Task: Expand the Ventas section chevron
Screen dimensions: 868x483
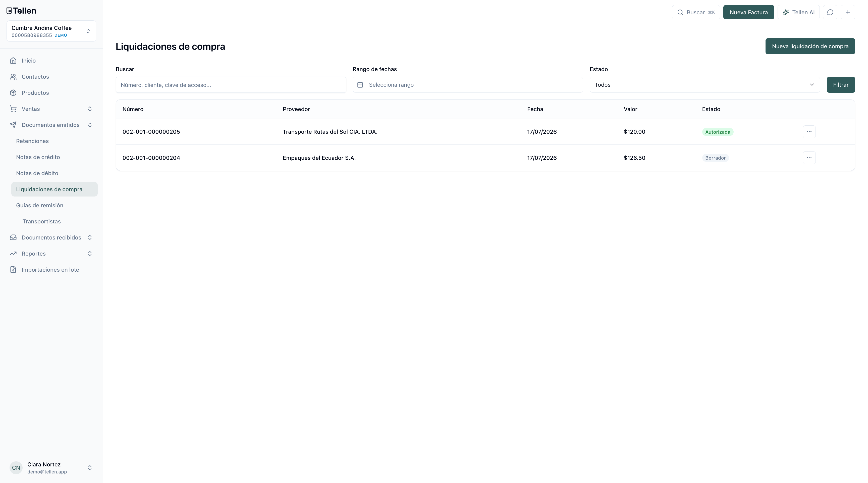Action: [90, 109]
